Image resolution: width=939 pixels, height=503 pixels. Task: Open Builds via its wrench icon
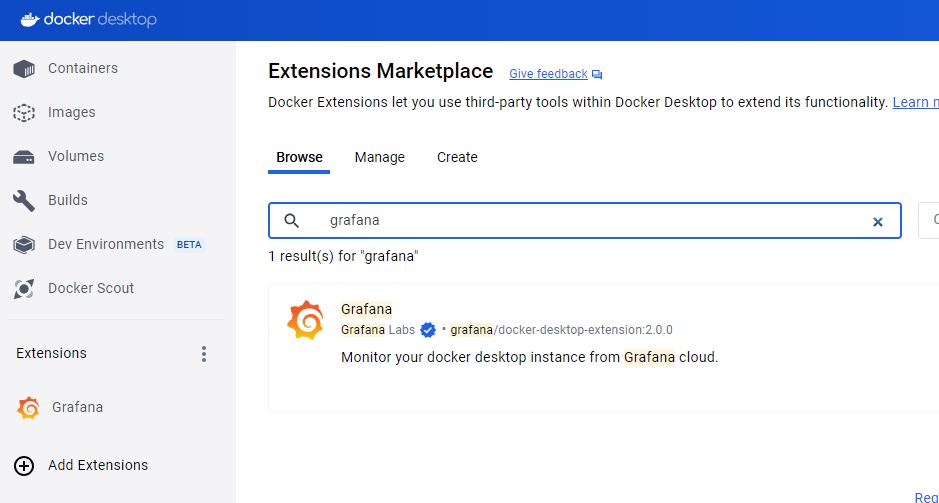(x=24, y=201)
